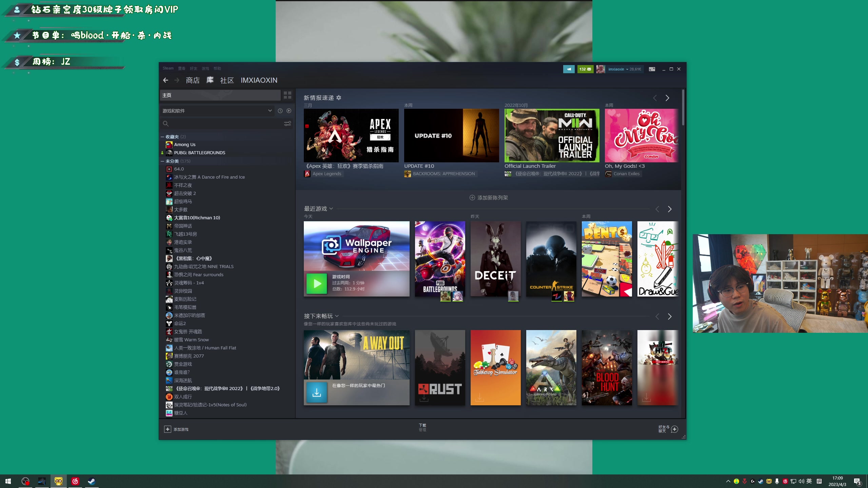Open the 132 notifications inbox
Image resolution: width=868 pixels, height=488 pixels.
[x=585, y=69]
